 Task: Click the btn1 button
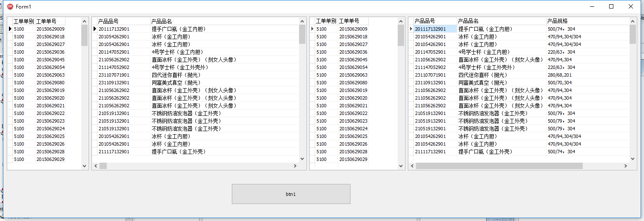tap(291, 194)
